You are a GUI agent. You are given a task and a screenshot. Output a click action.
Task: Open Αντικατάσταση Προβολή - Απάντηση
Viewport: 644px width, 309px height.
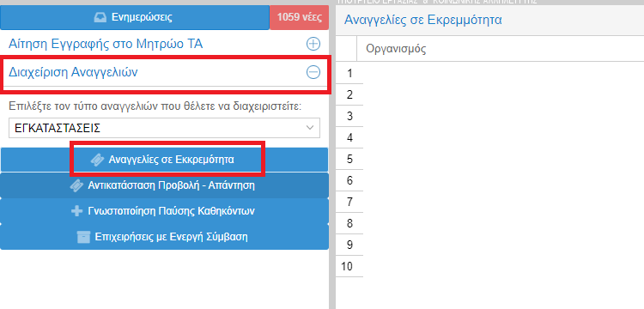[164, 185]
